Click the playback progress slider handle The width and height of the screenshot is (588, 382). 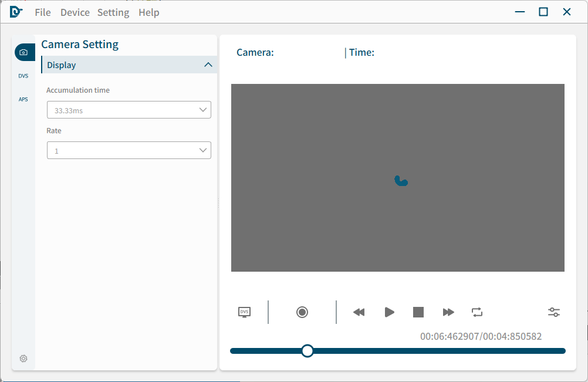[307, 351]
